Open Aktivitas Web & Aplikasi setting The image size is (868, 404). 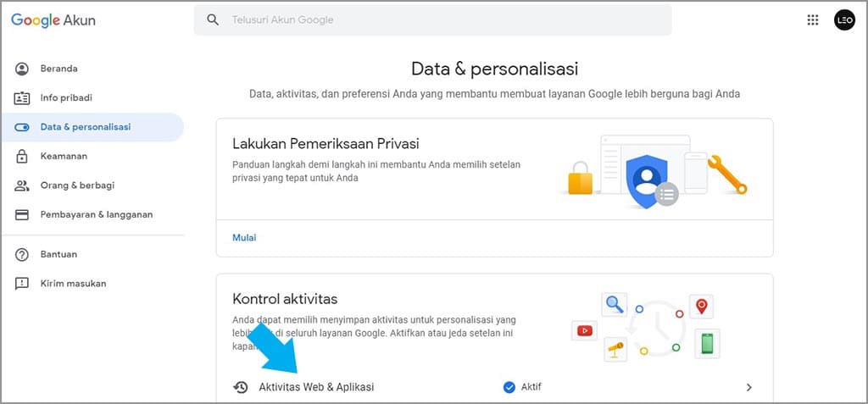click(316, 387)
